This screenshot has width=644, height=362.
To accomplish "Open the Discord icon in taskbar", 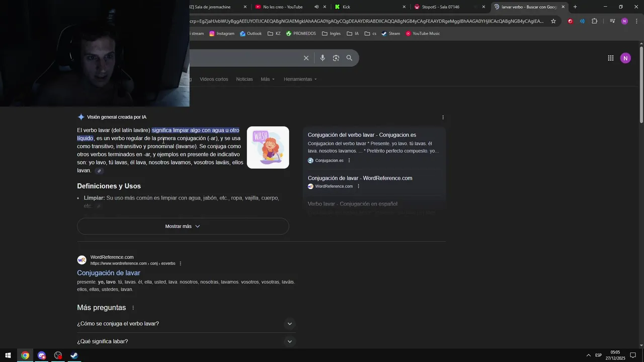I will [x=42, y=355].
